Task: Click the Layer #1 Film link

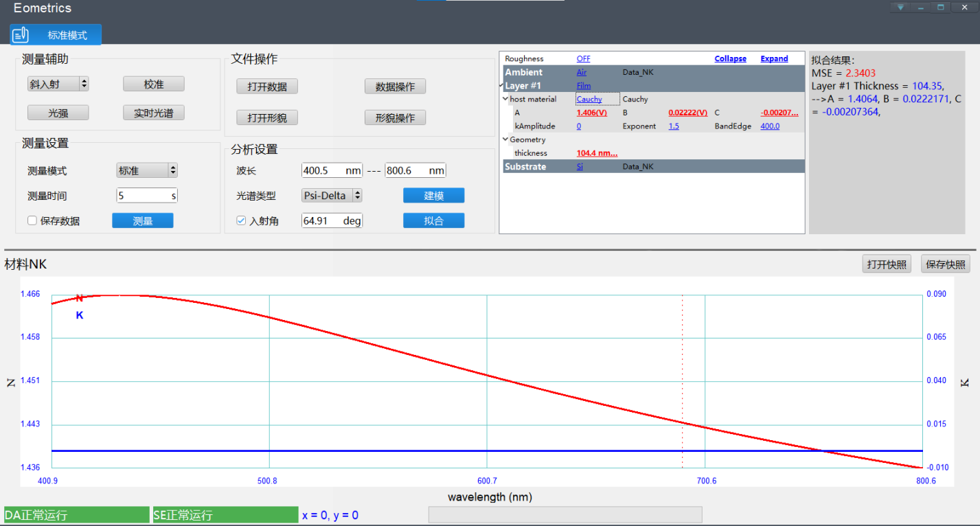Action: point(583,86)
